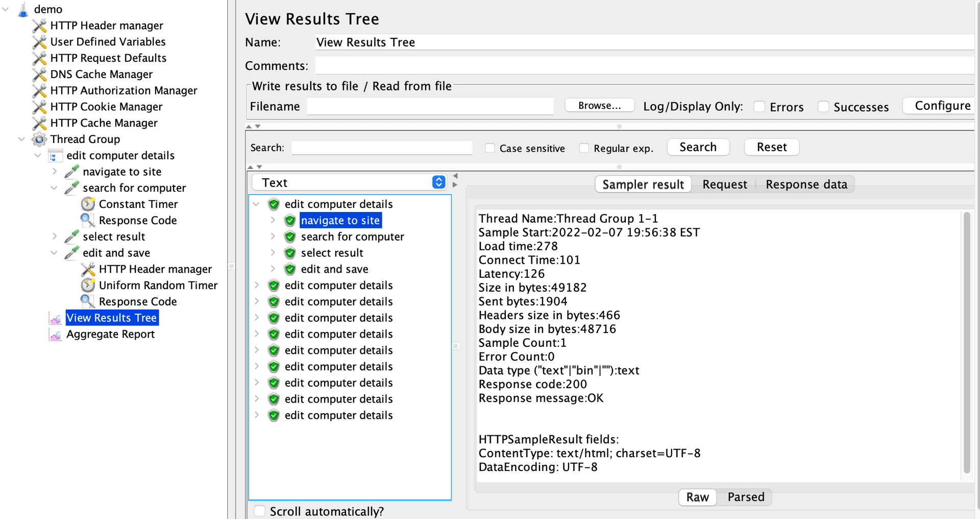The height and width of the screenshot is (519, 980).
Task: Click the HTTP Request Defaults config icon
Action: (x=39, y=58)
